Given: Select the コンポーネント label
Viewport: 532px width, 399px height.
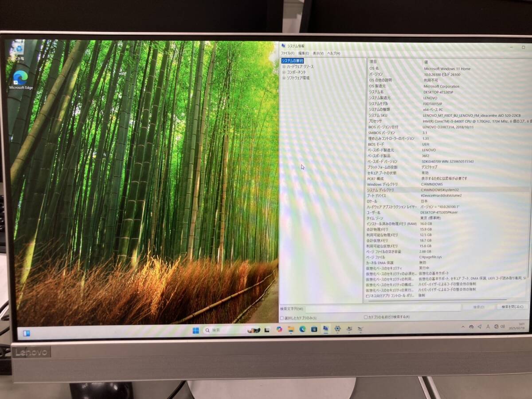Looking at the screenshot, I should pos(296,72).
